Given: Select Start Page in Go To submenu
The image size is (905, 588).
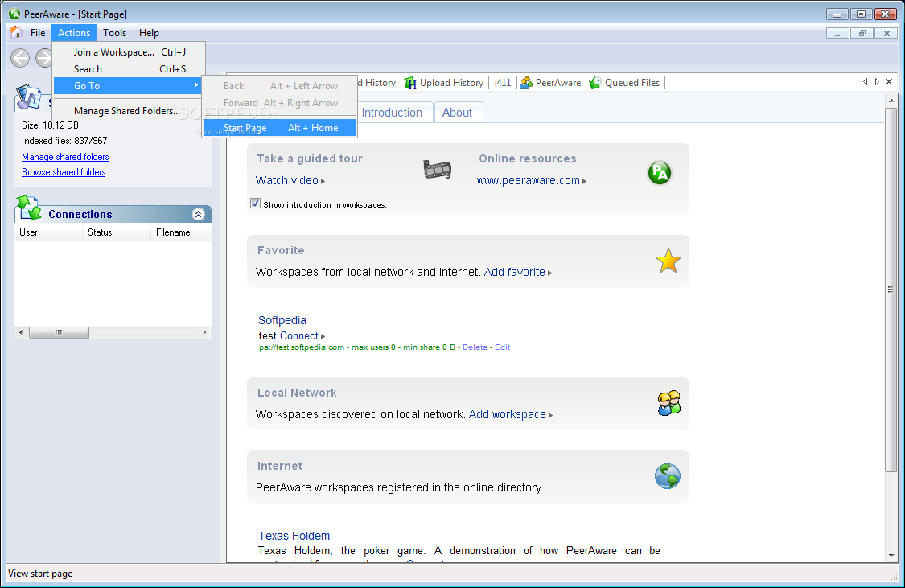Looking at the screenshot, I should click(x=279, y=128).
